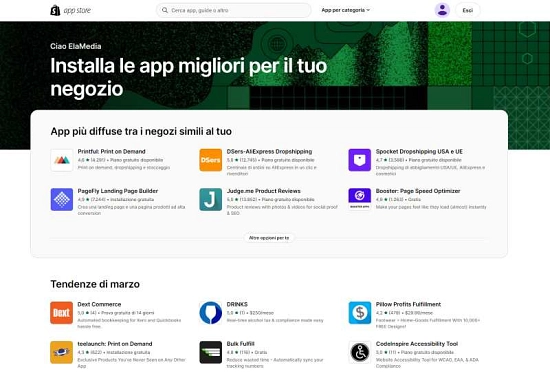The width and height of the screenshot is (550, 376).
Task: Open Booster: Page Speed Optimizer link
Action: [418, 191]
